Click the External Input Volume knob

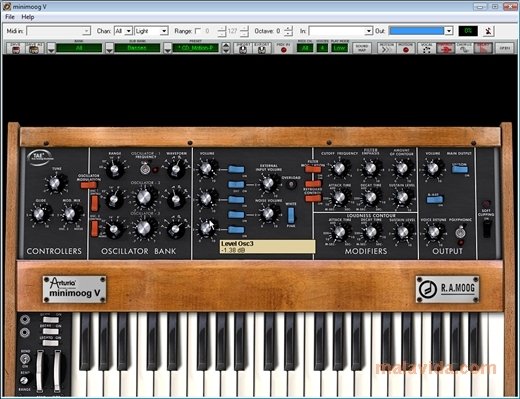point(268,183)
